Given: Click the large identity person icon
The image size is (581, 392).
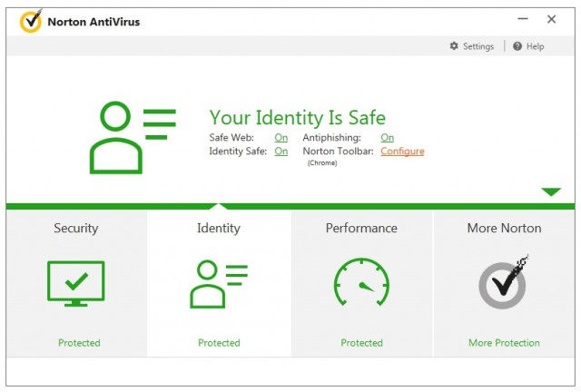Looking at the screenshot, I should pyautogui.click(x=133, y=137).
